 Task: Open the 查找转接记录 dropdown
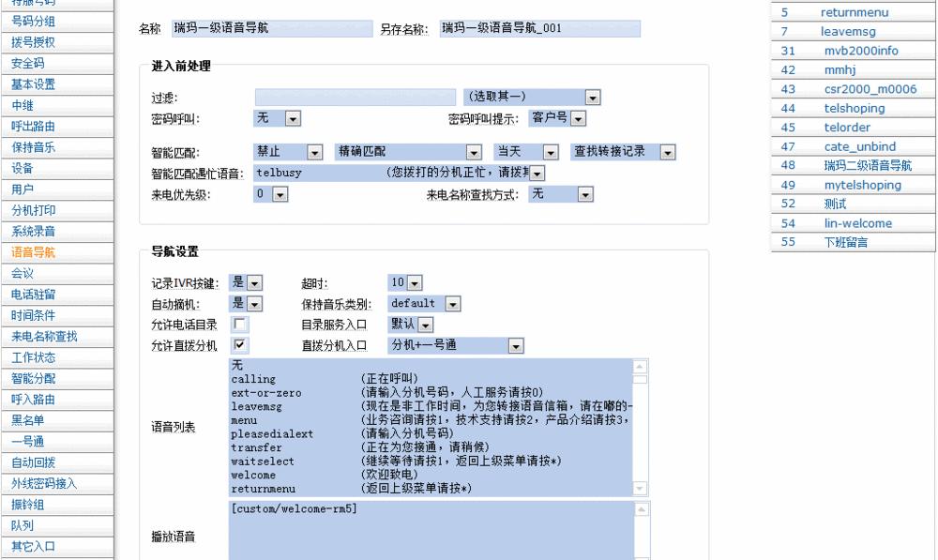[x=667, y=150]
